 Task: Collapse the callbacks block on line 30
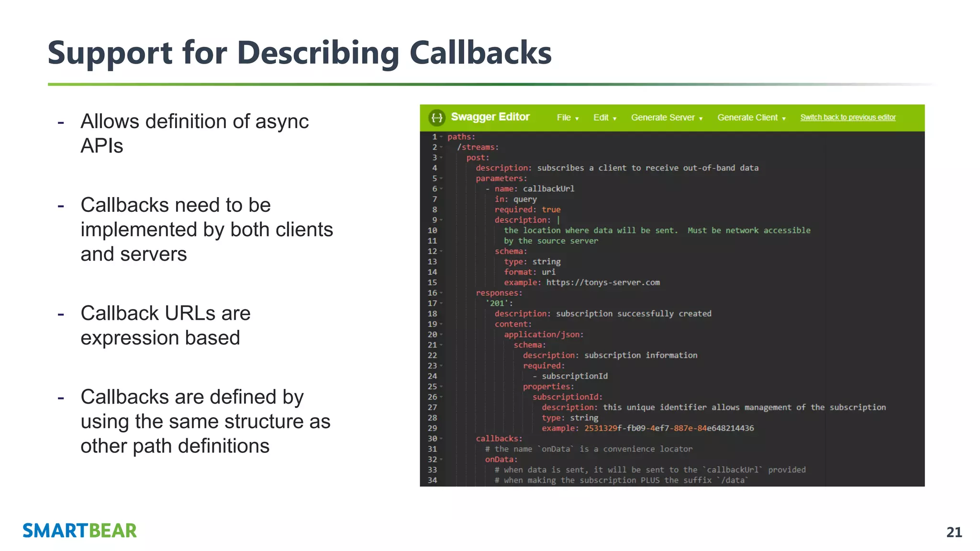click(441, 439)
